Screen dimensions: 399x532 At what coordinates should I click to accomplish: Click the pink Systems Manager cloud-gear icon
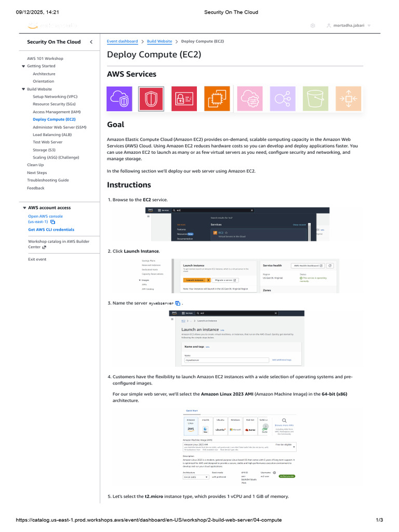tap(250, 99)
